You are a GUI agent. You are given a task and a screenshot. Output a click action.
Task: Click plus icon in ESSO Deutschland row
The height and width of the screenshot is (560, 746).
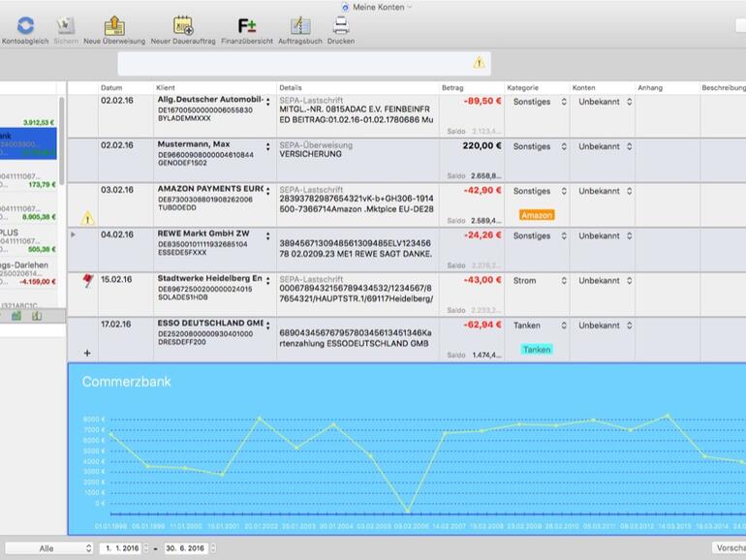(87, 353)
